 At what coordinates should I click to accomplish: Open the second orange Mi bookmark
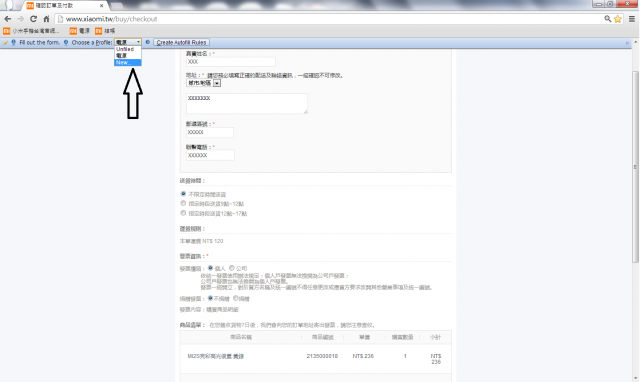click(80, 31)
